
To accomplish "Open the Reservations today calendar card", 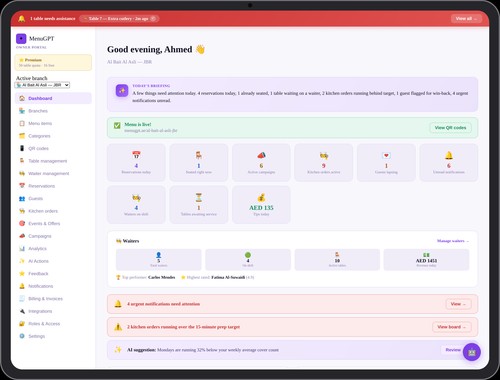I will (x=136, y=163).
